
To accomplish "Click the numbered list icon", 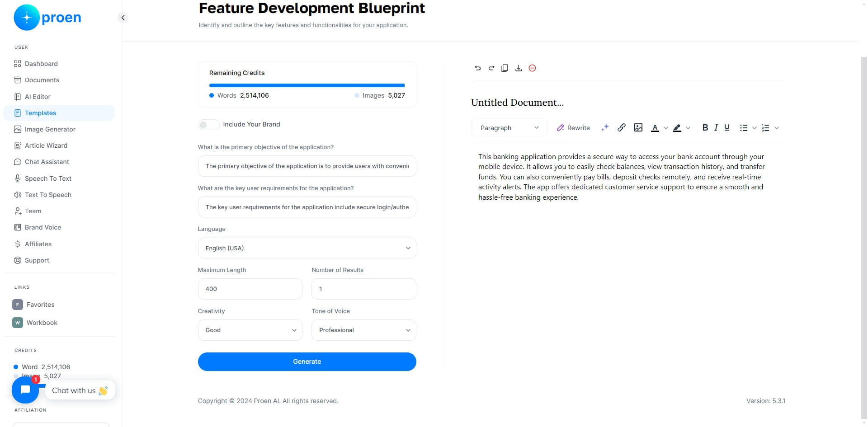I will [x=765, y=128].
